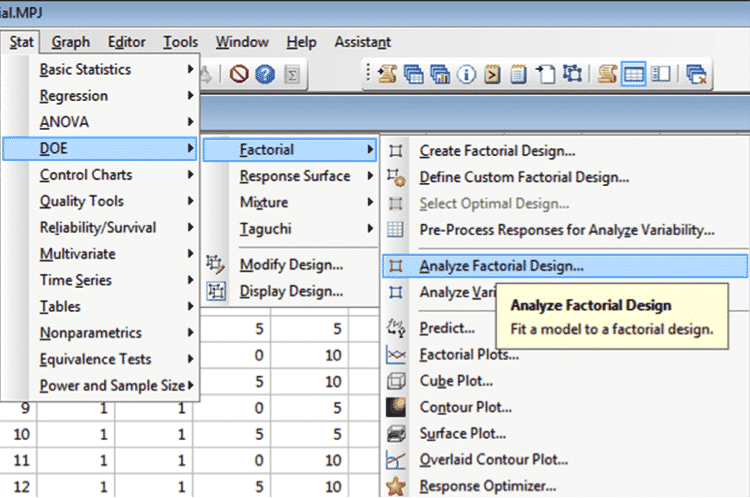The width and height of the screenshot is (750, 498).
Task: Click the Create Factorial Design icon
Action: click(396, 151)
